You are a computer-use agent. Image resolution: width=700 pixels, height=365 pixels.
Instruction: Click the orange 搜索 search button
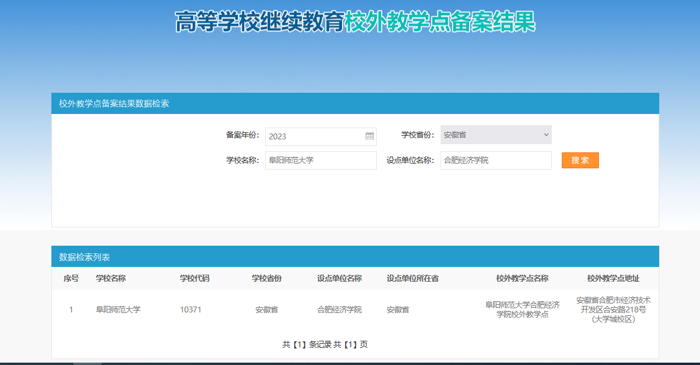pyautogui.click(x=580, y=160)
